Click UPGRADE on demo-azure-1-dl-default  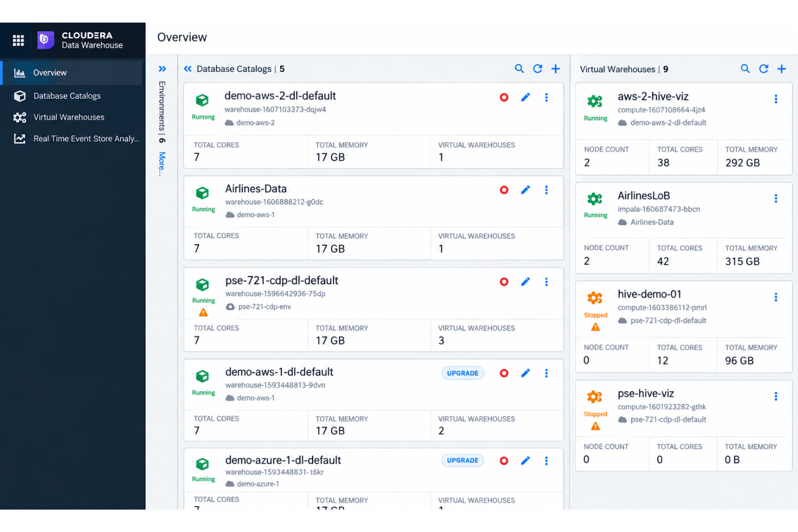click(x=463, y=460)
